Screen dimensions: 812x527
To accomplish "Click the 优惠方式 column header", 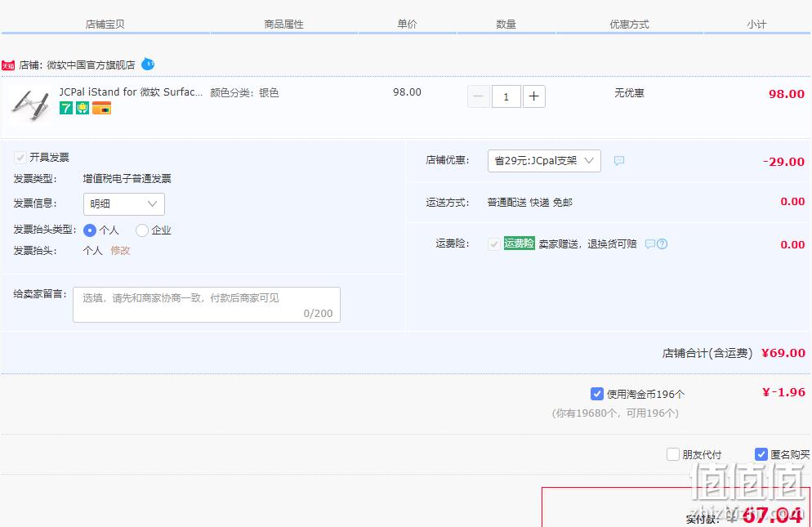I will pos(629,25).
